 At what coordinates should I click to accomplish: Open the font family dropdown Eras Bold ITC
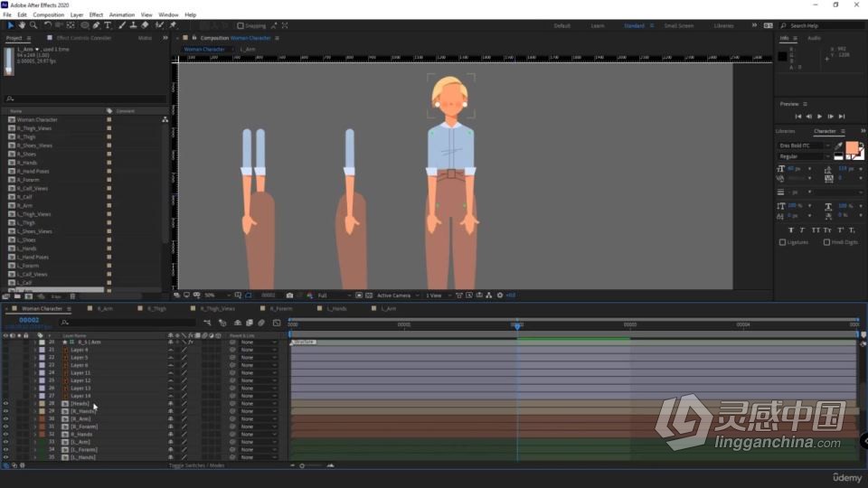pos(804,145)
